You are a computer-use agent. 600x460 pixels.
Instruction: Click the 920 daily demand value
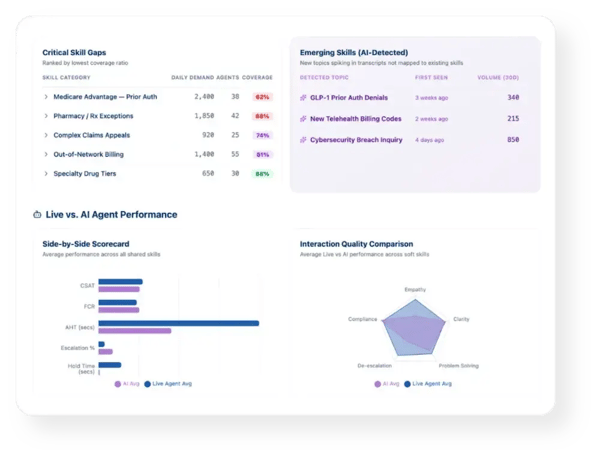click(x=208, y=135)
